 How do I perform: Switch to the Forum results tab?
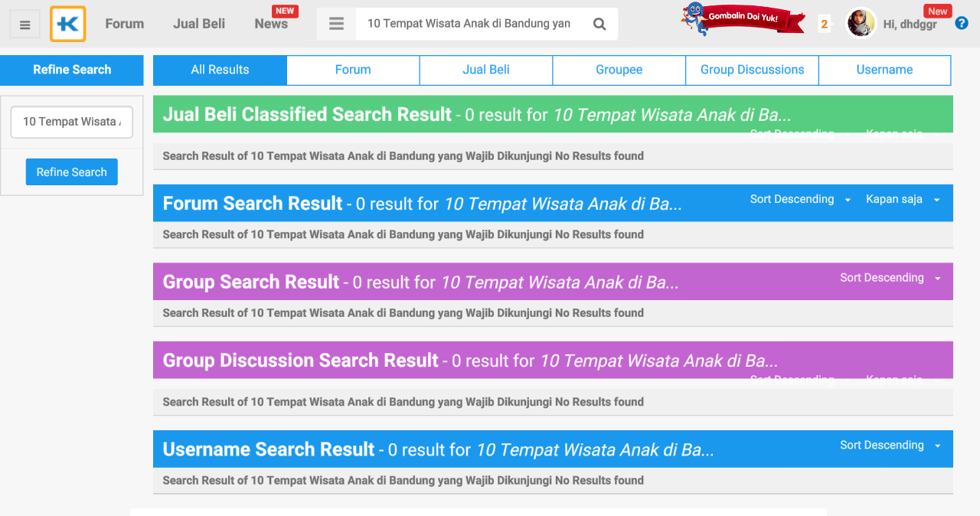[353, 70]
